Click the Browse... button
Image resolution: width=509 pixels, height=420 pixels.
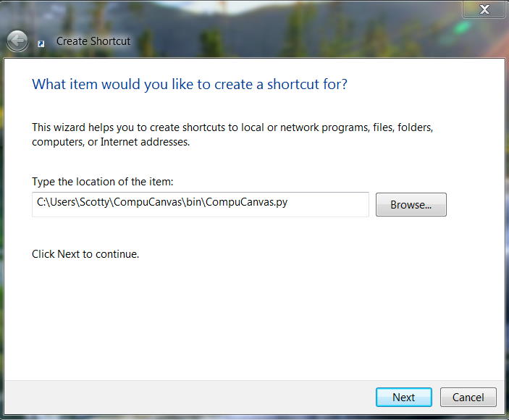[x=411, y=204]
